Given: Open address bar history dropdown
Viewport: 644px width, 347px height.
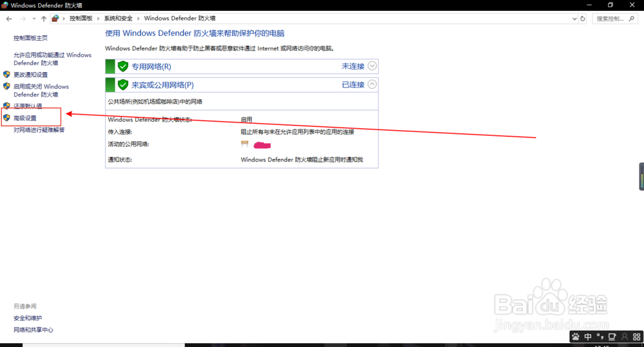Looking at the screenshot, I should (x=574, y=19).
